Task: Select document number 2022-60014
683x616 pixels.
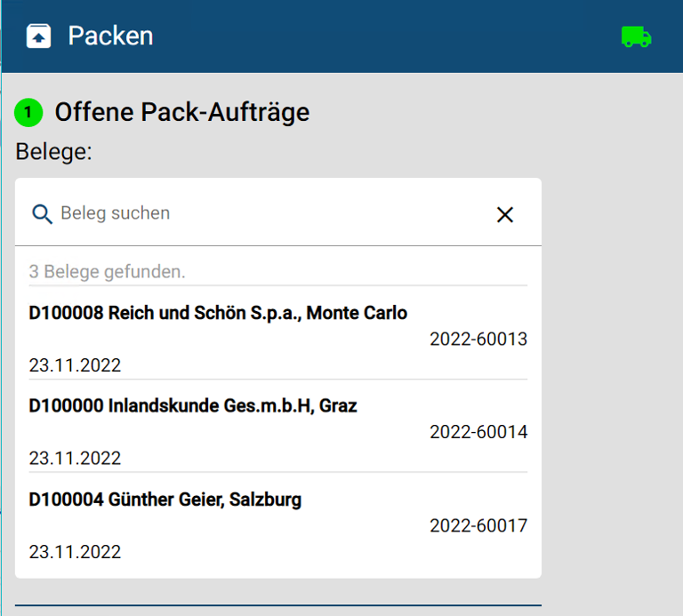Action: (478, 432)
